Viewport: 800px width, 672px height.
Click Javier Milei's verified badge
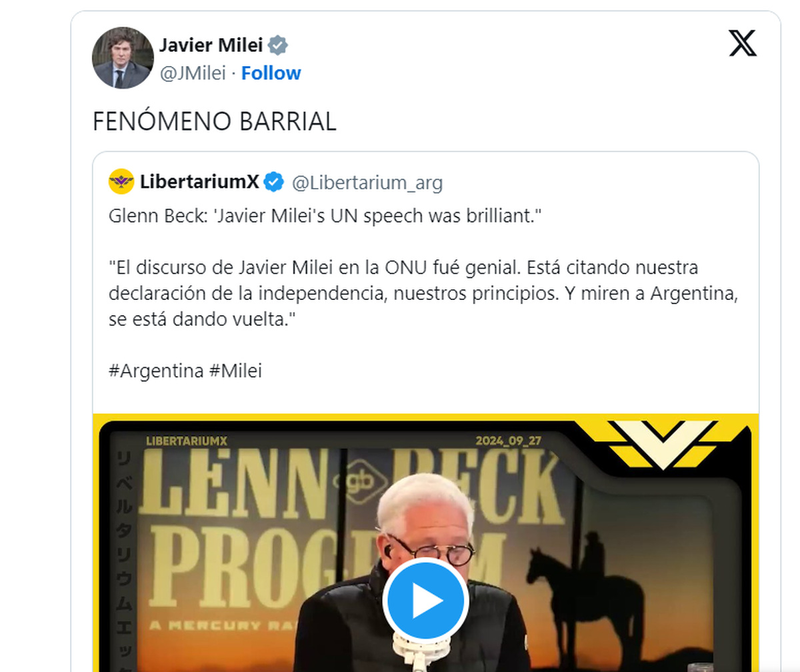tap(278, 46)
